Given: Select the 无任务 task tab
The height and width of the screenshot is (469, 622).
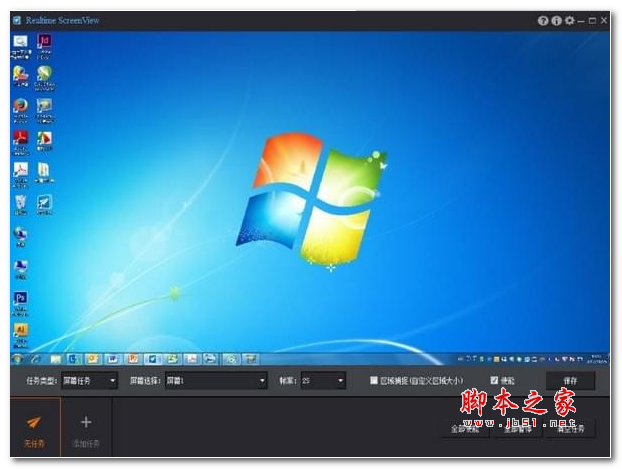Looking at the screenshot, I should click(35, 427).
